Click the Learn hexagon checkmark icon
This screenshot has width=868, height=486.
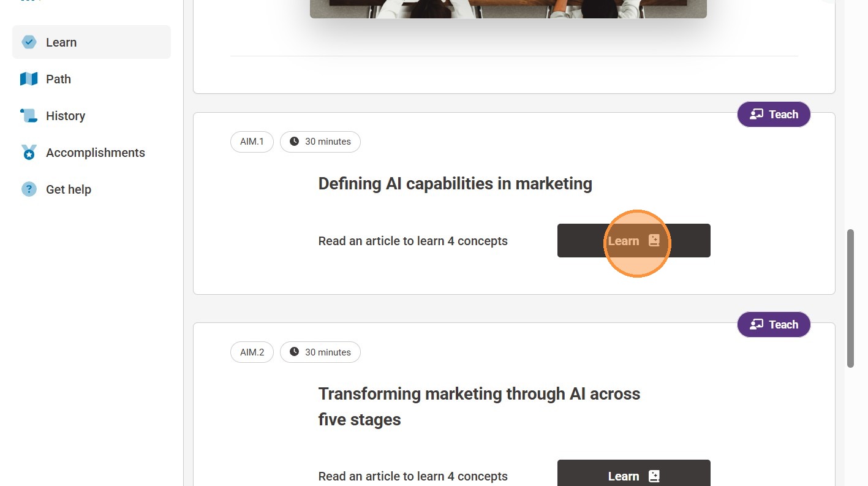click(29, 42)
